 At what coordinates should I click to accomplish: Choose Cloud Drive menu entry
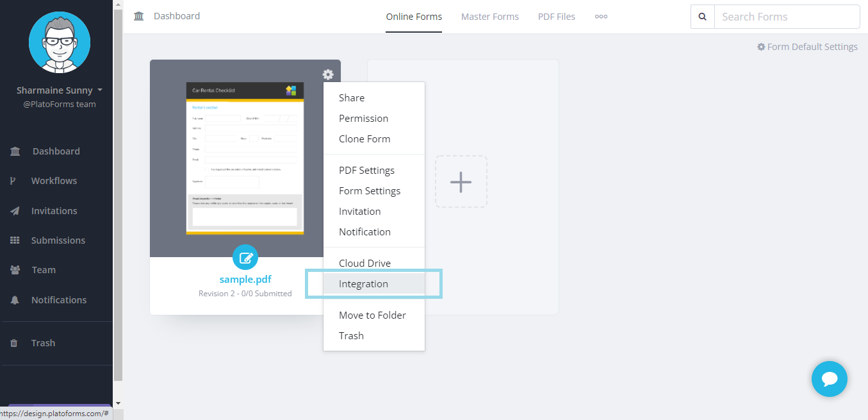[x=364, y=264]
